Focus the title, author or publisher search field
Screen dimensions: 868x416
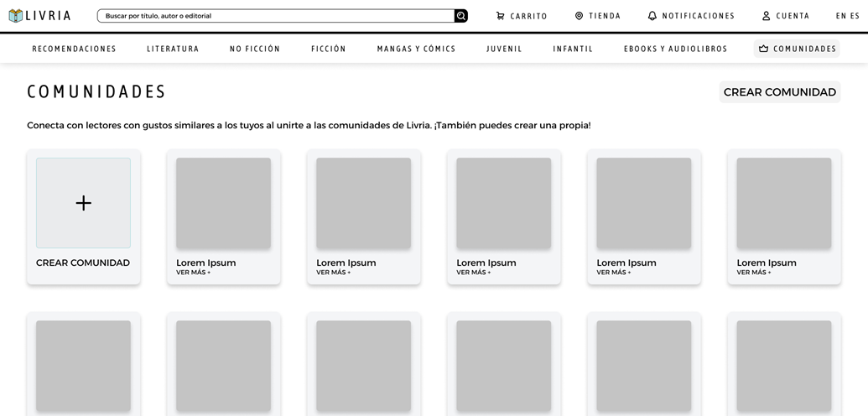tap(276, 16)
